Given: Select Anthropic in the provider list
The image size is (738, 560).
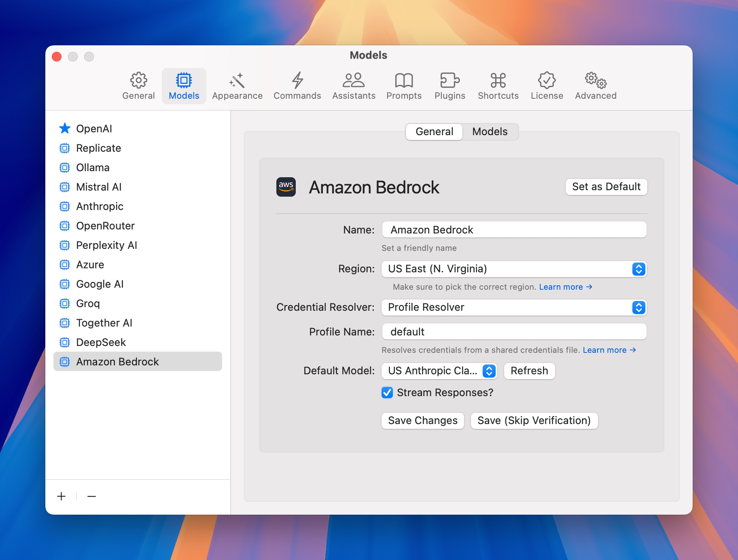Looking at the screenshot, I should pyautogui.click(x=100, y=206).
